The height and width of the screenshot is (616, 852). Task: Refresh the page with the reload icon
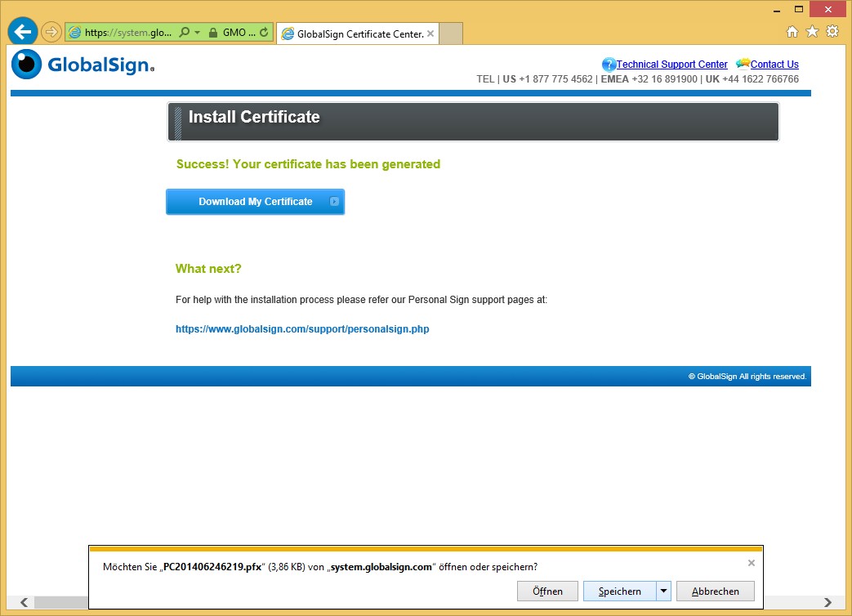[264, 32]
